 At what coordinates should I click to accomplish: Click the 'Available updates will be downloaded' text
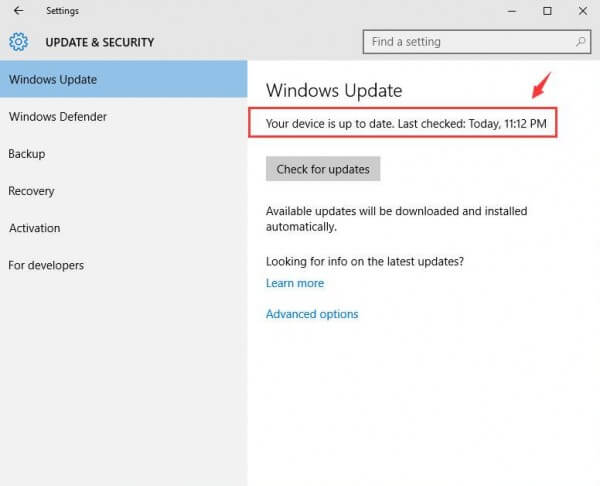pos(396,219)
